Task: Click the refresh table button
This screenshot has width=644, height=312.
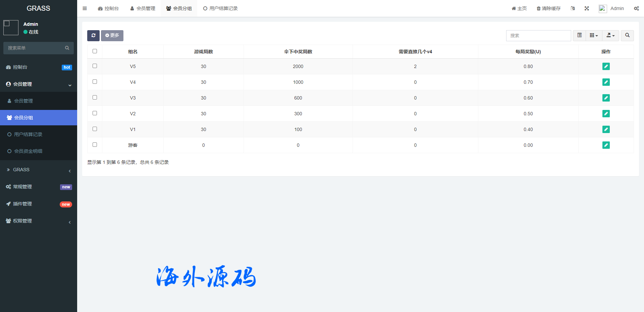Action: (93, 36)
